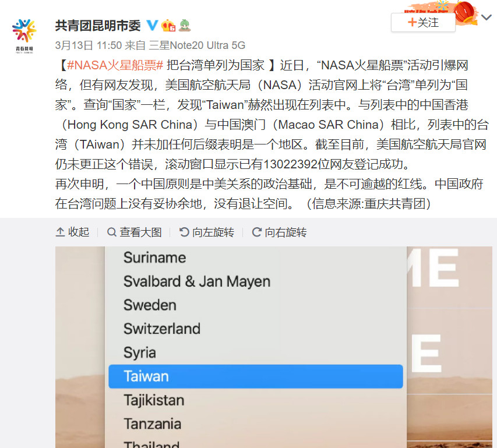Select Sweden in the country list
The image size is (497, 448).
point(150,305)
